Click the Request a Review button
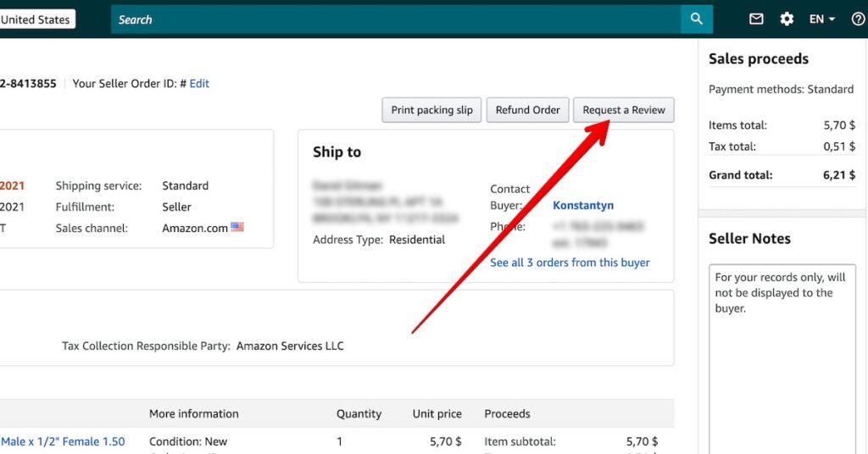Viewport: 868px width, 454px height. (x=624, y=110)
